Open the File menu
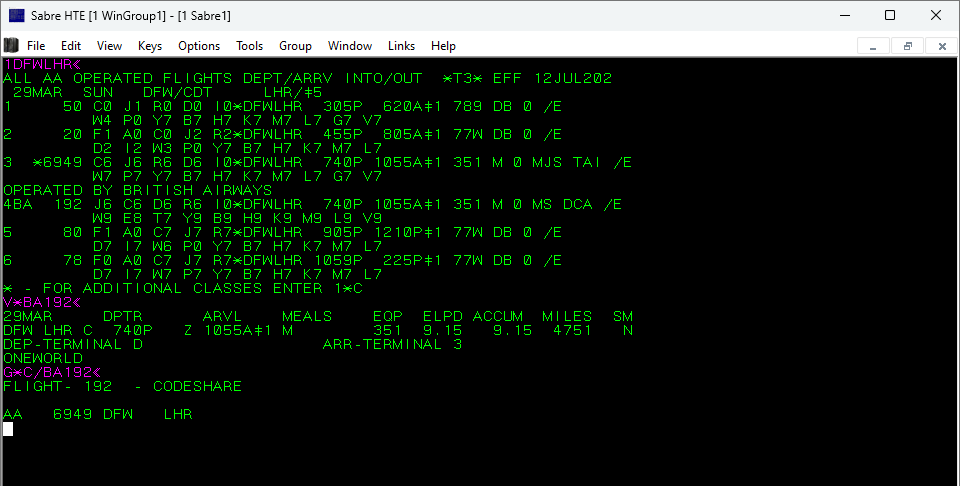 pyautogui.click(x=36, y=46)
